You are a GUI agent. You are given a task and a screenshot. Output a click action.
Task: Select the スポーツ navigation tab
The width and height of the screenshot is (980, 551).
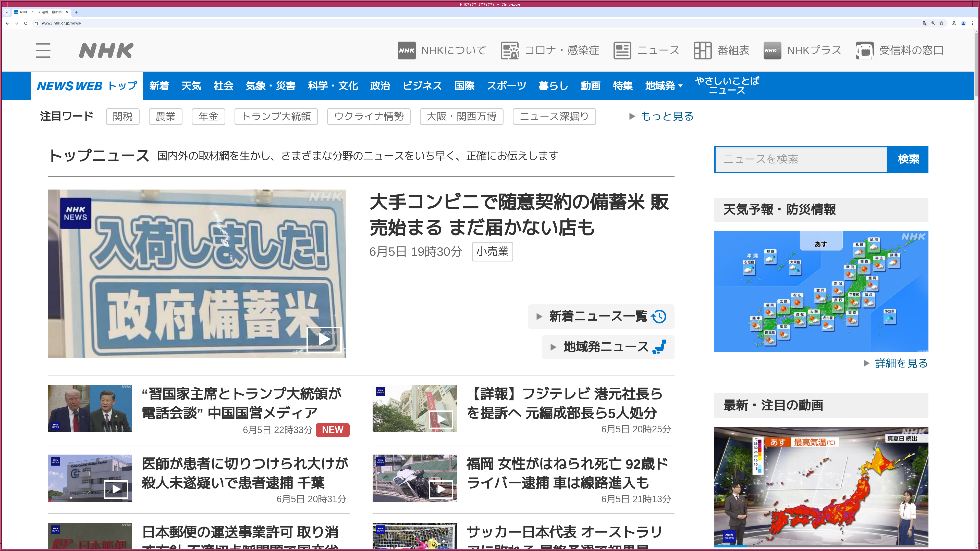506,86
